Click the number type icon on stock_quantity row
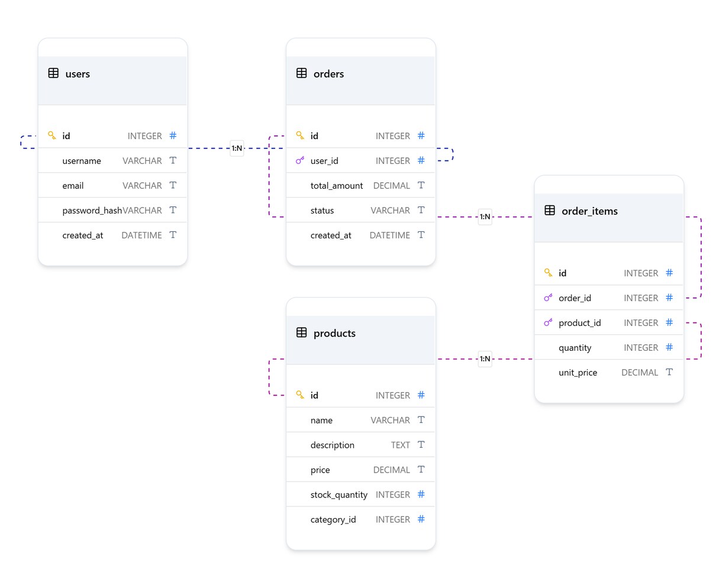722x588 pixels. click(421, 494)
